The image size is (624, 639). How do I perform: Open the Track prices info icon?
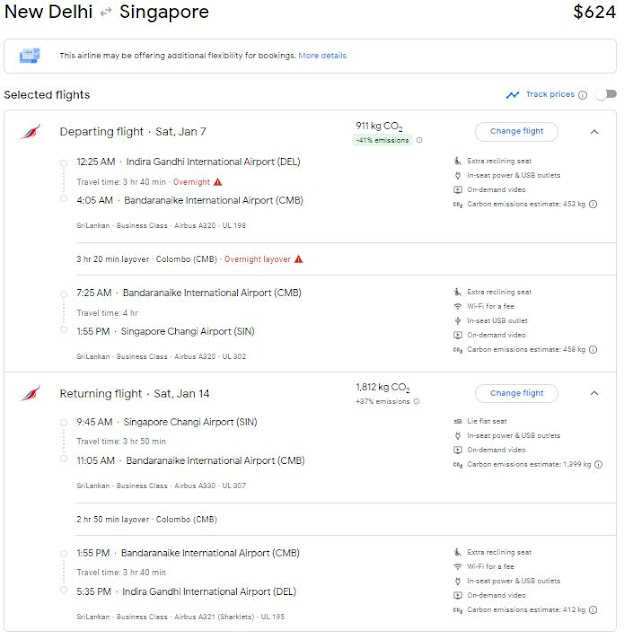click(583, 95)
